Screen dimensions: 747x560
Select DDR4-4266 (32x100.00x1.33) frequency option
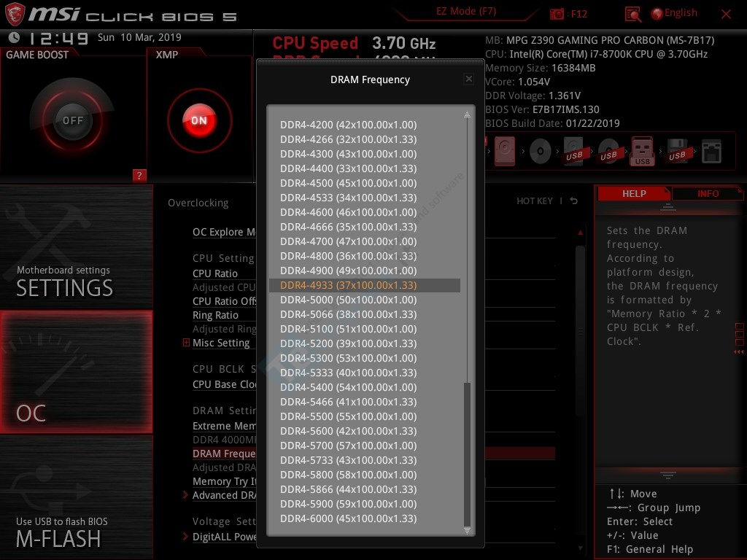[349, 139]
